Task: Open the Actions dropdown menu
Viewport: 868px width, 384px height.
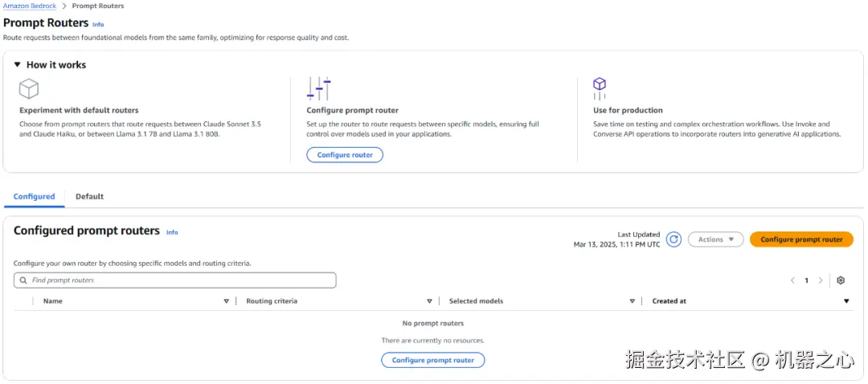Action: (715, 239)
